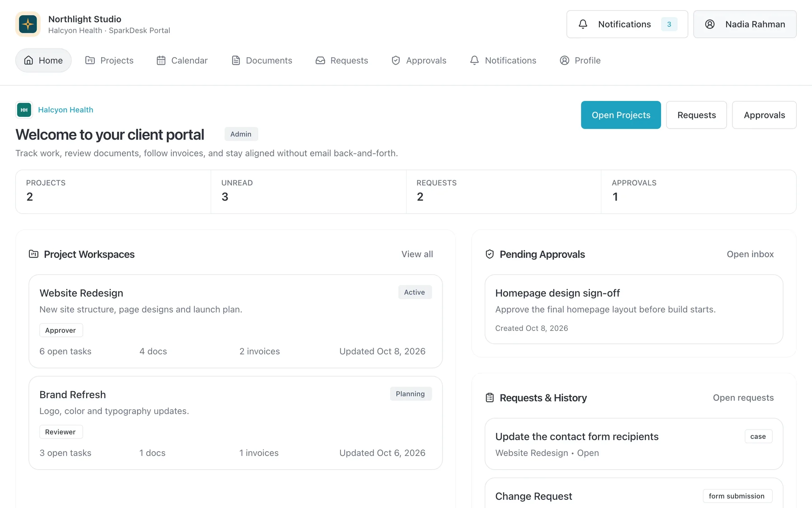Click the Requests & History clipboard icon
The height and width of the screenshot is (508, 812).
[490, 398]
